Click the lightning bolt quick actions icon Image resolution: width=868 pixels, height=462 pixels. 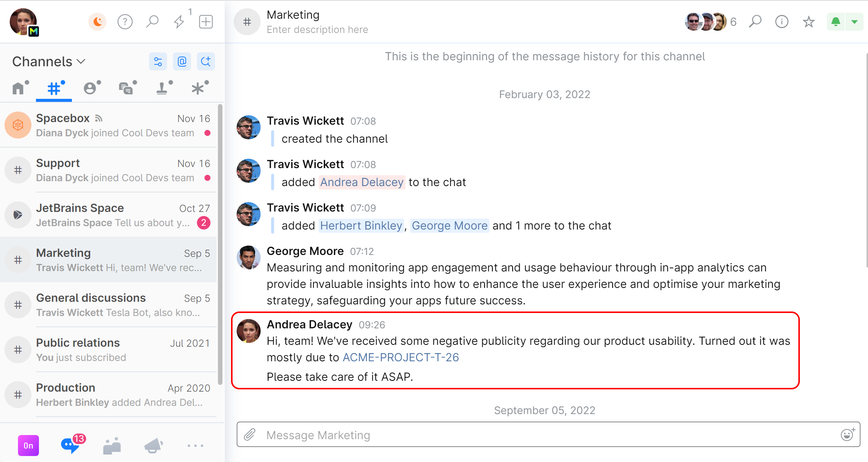[179, 22]
